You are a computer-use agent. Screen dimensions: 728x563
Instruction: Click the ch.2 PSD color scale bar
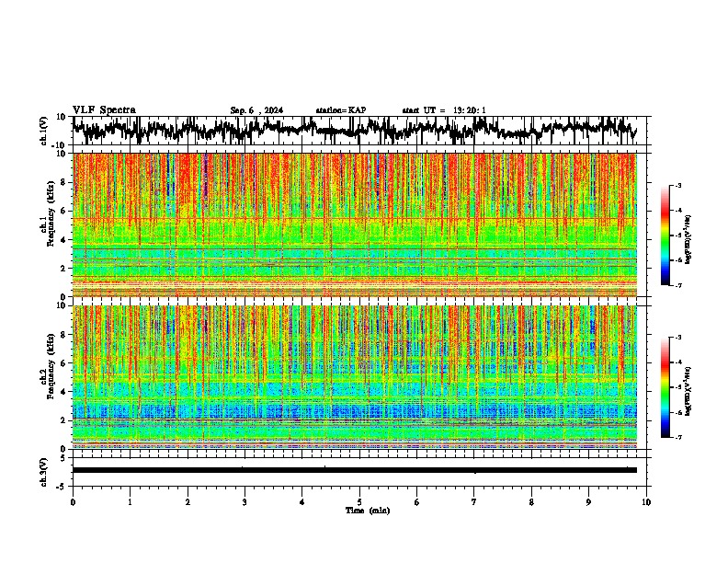tap(665, 387)
